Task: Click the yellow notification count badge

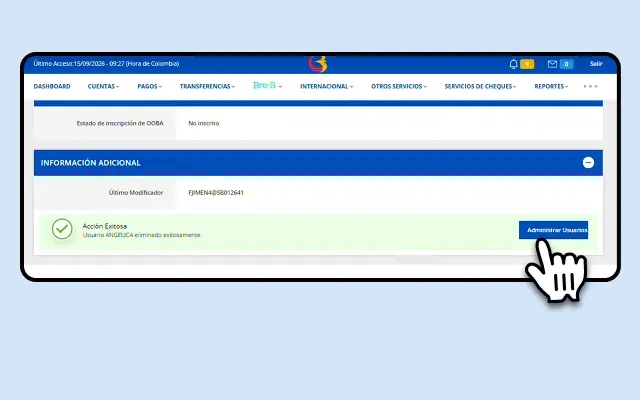Action: [527, 64]
